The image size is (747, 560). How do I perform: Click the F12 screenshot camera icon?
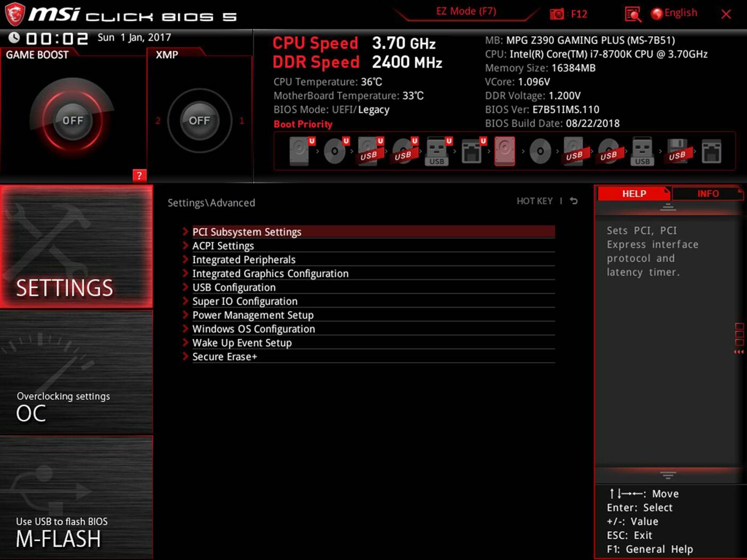point(557,14)
